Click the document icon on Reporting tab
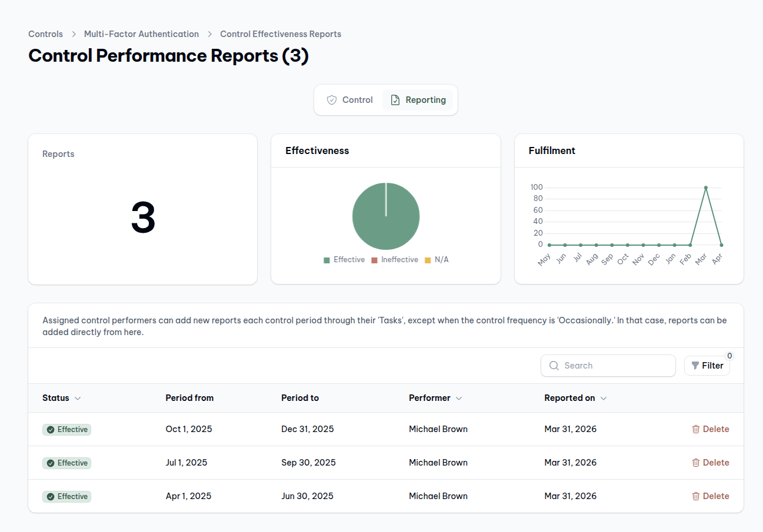763x532 pixels. click(395, 100)
